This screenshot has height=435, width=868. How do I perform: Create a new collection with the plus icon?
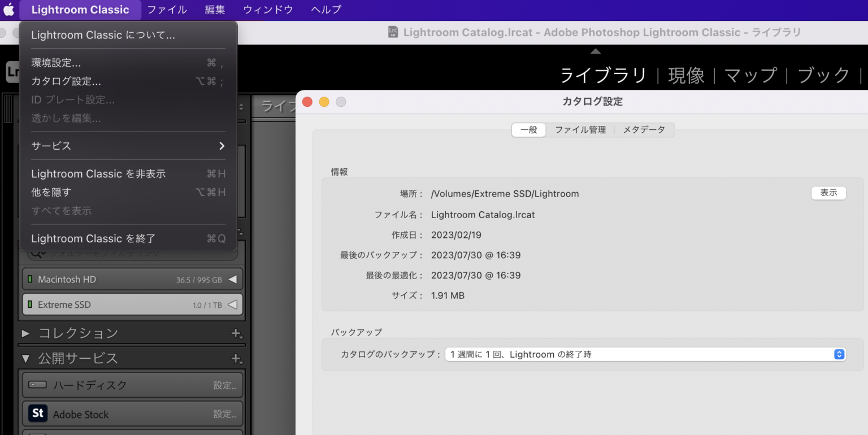pos(236,333)
